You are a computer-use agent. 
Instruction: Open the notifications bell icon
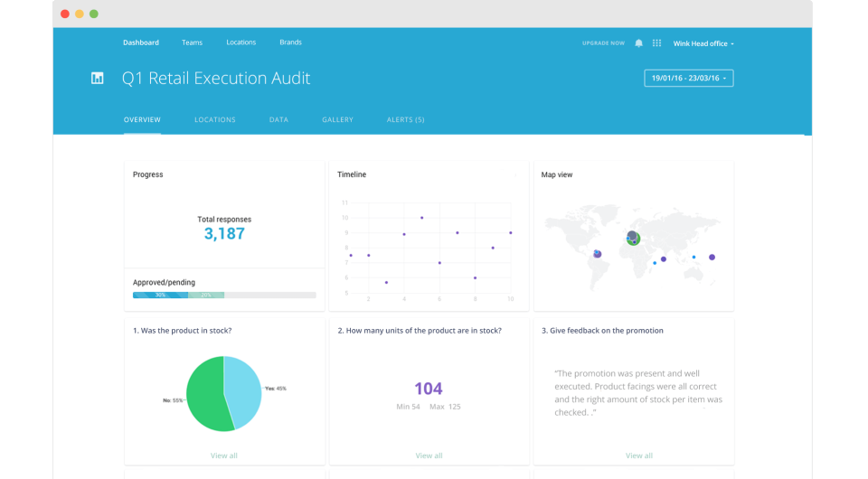[638, 43]
